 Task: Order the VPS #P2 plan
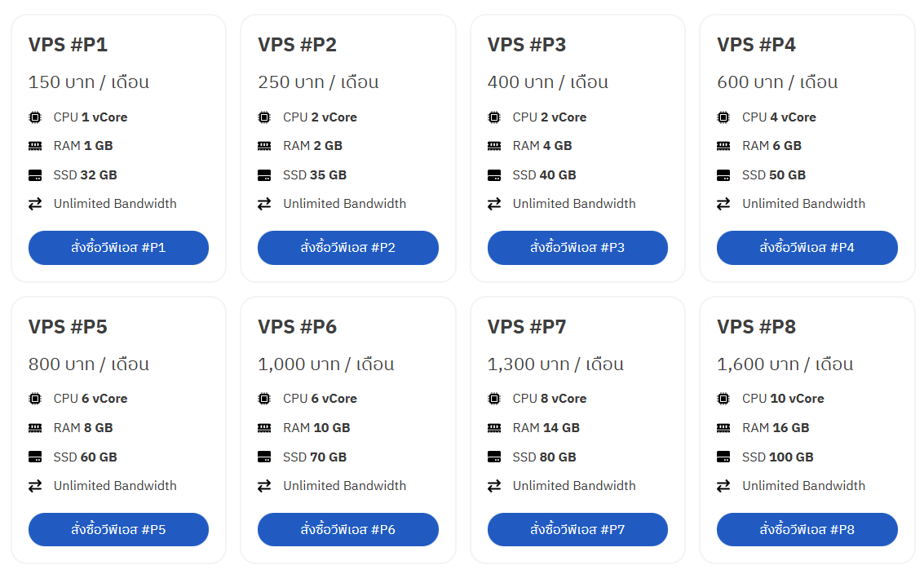(x=348, y=247)
